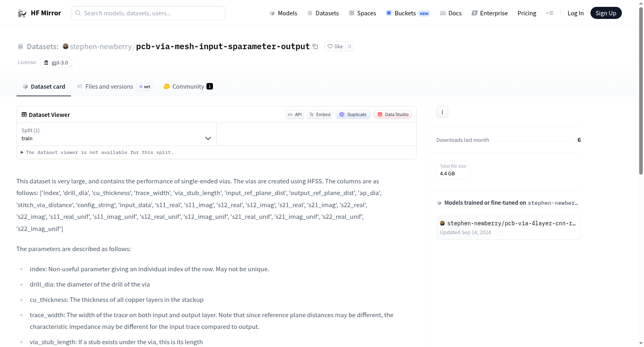
Task: Open the Spaces nav item
Action: tap(363, 13)
